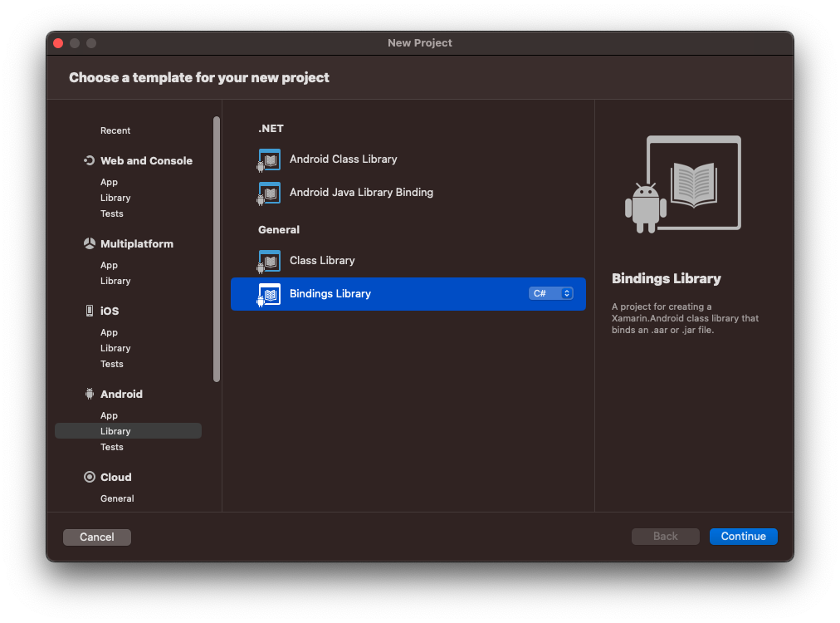Viewport: 840px width, 623px height.
Task: Click the Android heading label
Action: pos(121,394)
